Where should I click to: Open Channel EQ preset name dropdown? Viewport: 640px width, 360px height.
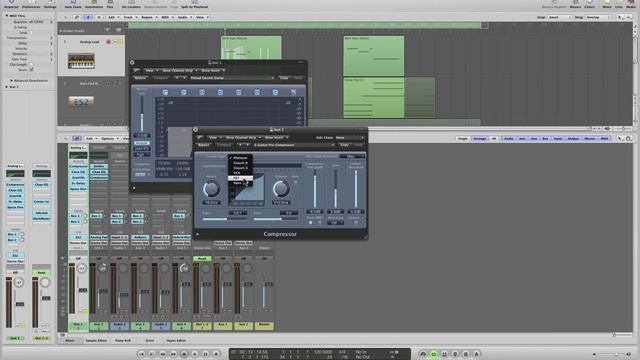(231, 78)
